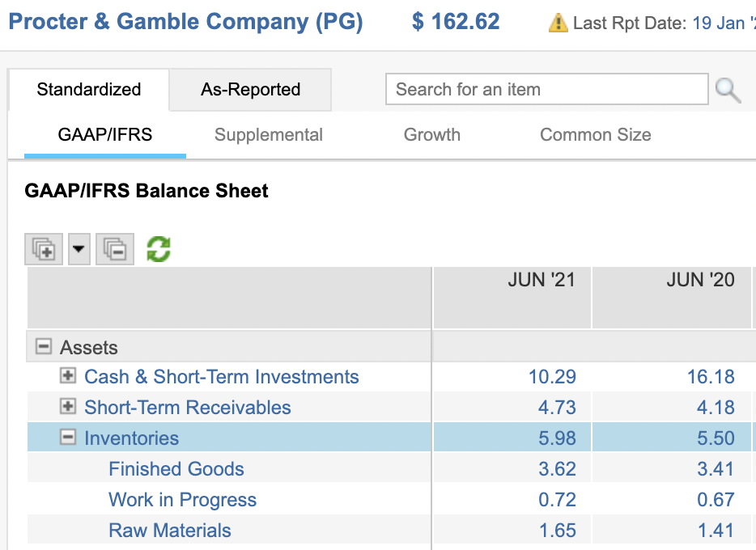The image size is (756, 550).
Task: Click the Raw Materials link
Action: point(170,531)
